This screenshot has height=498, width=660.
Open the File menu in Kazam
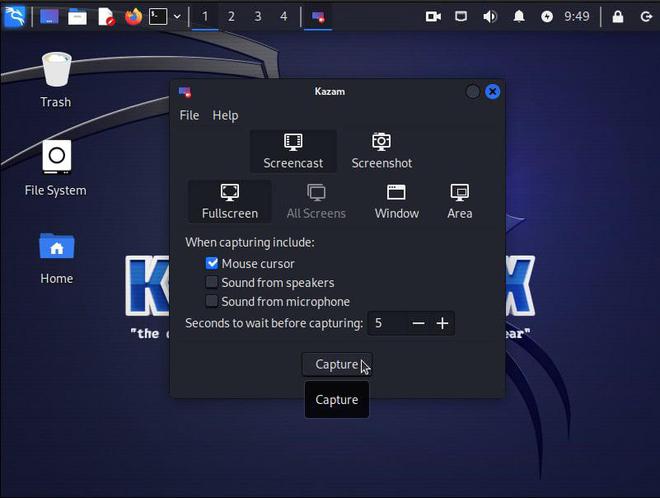[189, 115]
